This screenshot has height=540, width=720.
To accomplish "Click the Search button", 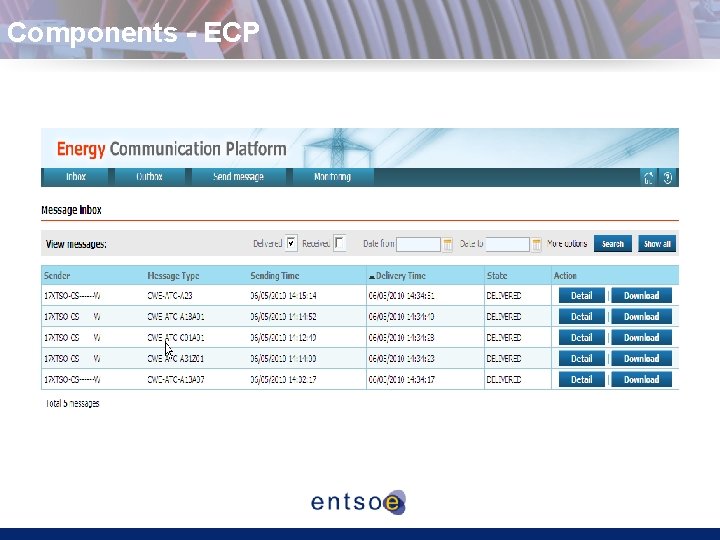I will [x=613, y=244].
